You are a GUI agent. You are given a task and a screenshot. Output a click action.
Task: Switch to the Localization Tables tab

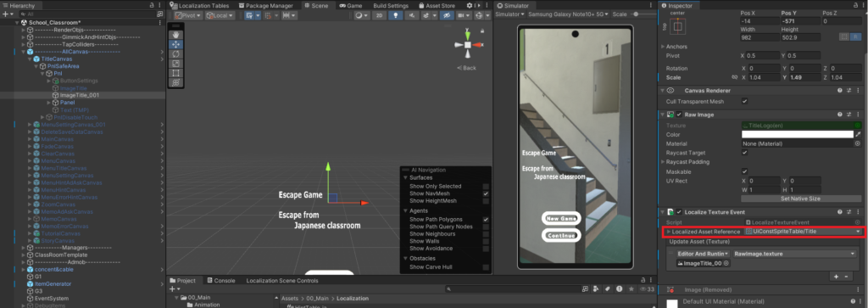pos(200,6)
